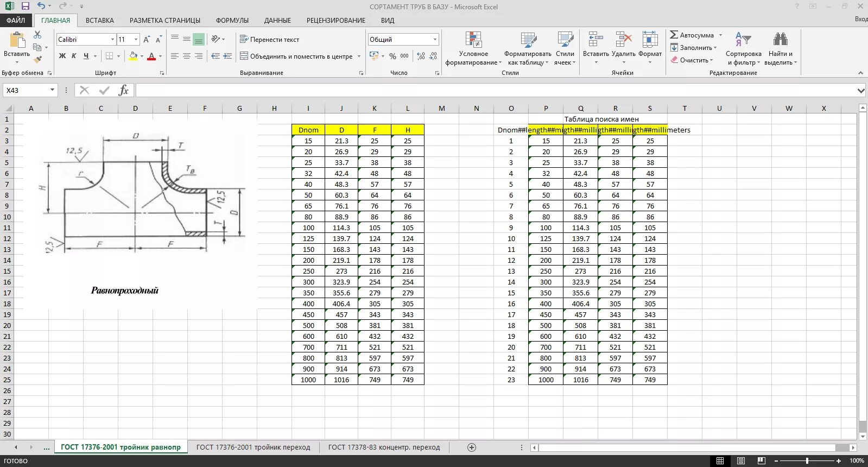
Task: Increase indent
Action: point(228,56)
